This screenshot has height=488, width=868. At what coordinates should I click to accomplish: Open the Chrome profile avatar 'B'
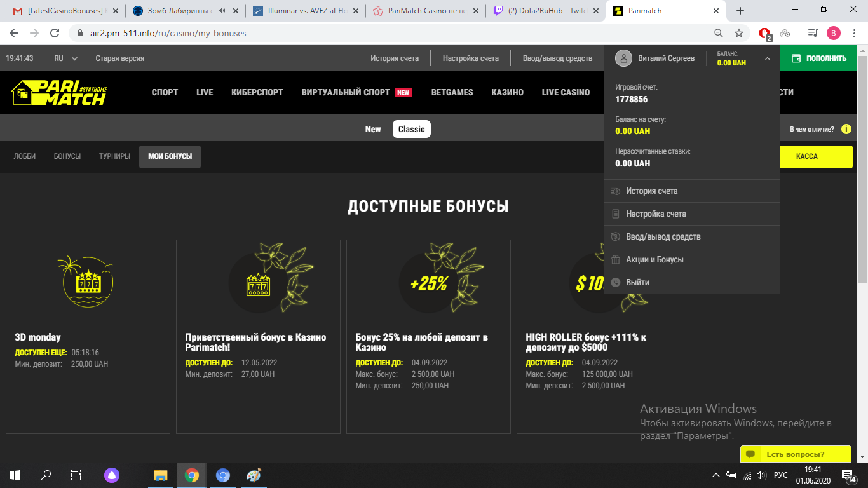pyautogui.click(x=834, y=33)
